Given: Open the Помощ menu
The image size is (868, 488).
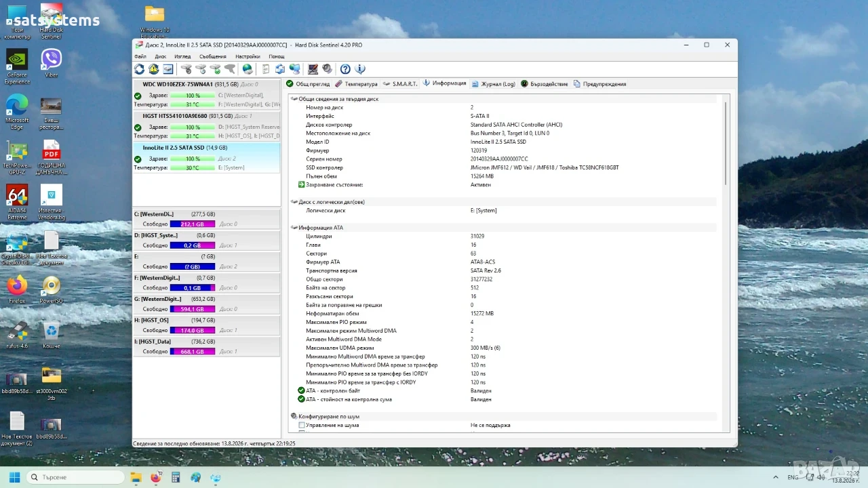Looking at the screenshot, I should coord(277,57).
